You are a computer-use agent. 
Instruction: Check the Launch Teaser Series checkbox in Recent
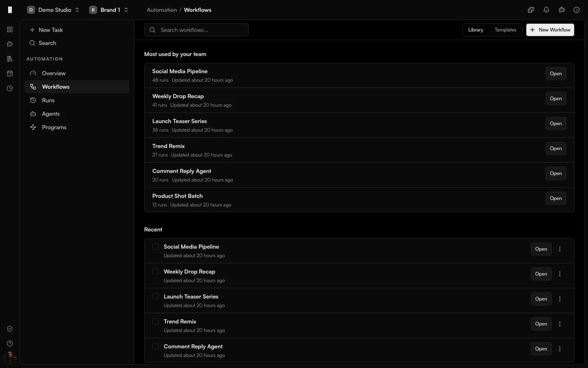pos(156,296)
